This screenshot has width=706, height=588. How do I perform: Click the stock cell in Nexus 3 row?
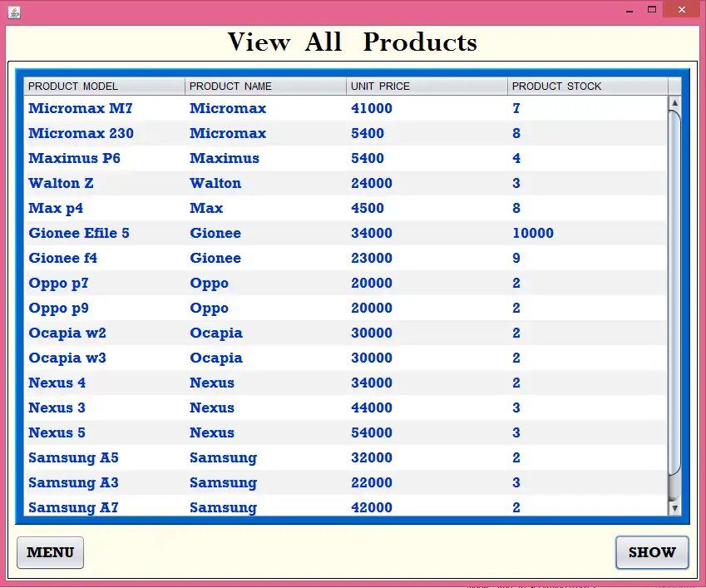[588, 408]
